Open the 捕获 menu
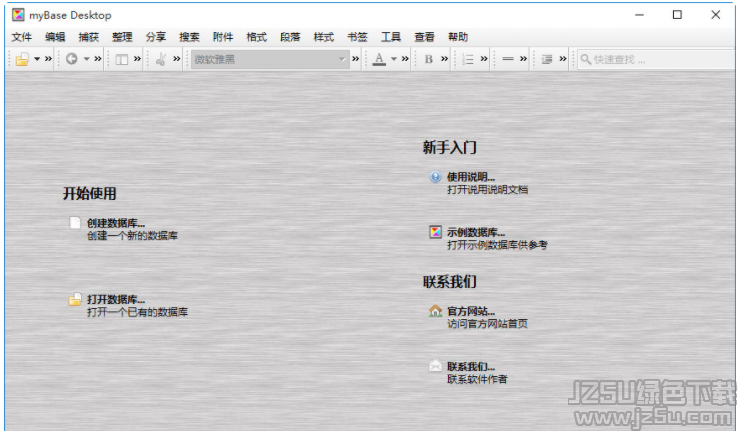 (x=88, y=37)
